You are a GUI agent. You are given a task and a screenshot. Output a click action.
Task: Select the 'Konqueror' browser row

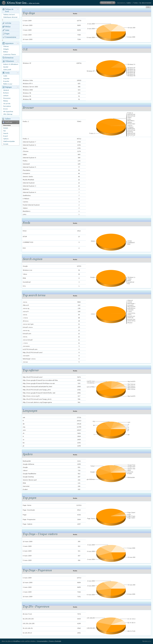tap(54, 173)
